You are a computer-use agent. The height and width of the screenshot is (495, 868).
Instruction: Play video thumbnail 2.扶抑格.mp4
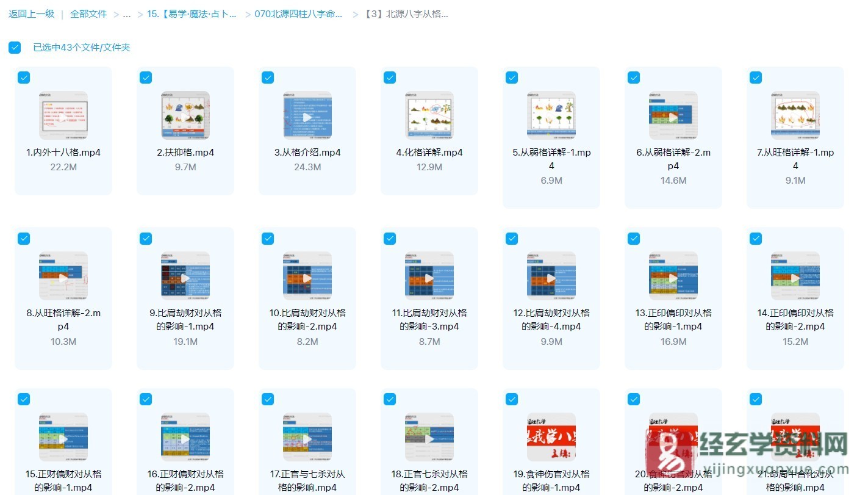(x=185, y=115)
